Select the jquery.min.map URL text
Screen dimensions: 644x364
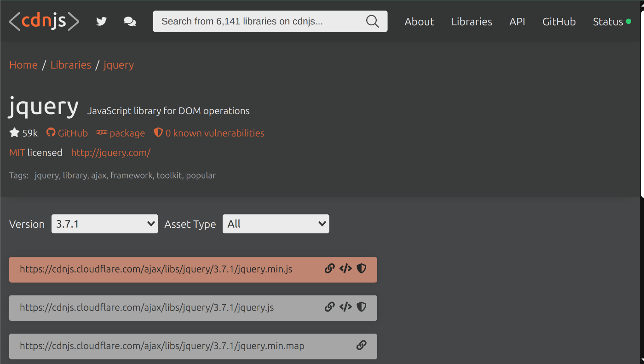162,346
